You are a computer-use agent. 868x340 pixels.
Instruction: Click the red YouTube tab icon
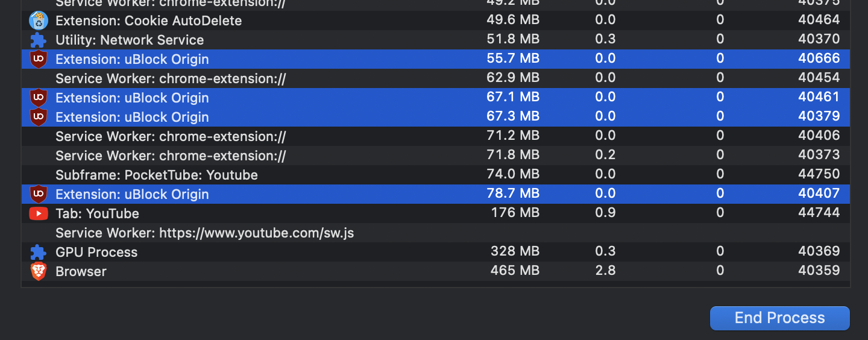(x=39, y=213)
